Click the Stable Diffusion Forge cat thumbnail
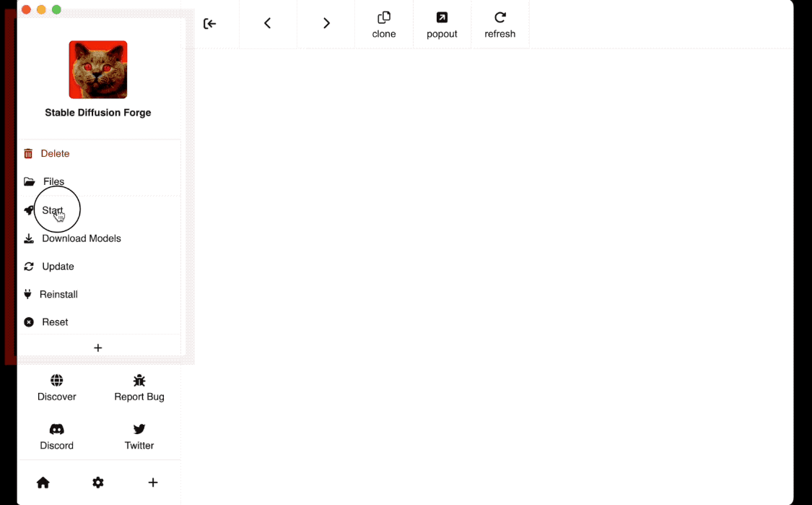The height and width of the screenshot is (505, 812). point(98,69)
